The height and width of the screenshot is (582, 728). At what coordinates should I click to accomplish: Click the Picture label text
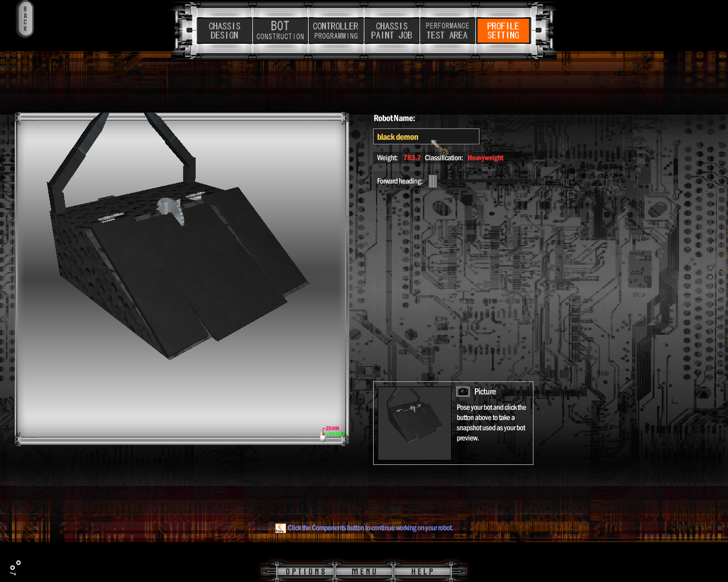pyautogui.click(x=485, y=392)
